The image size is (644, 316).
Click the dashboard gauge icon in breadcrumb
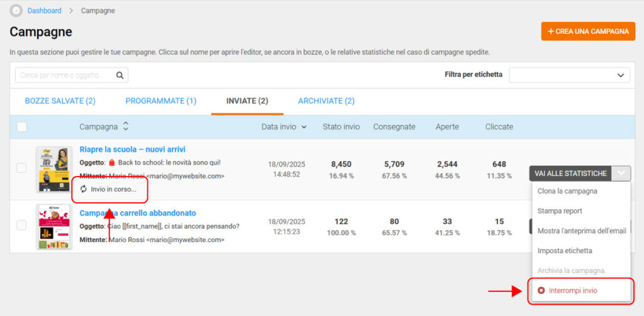tap(16, 11)
